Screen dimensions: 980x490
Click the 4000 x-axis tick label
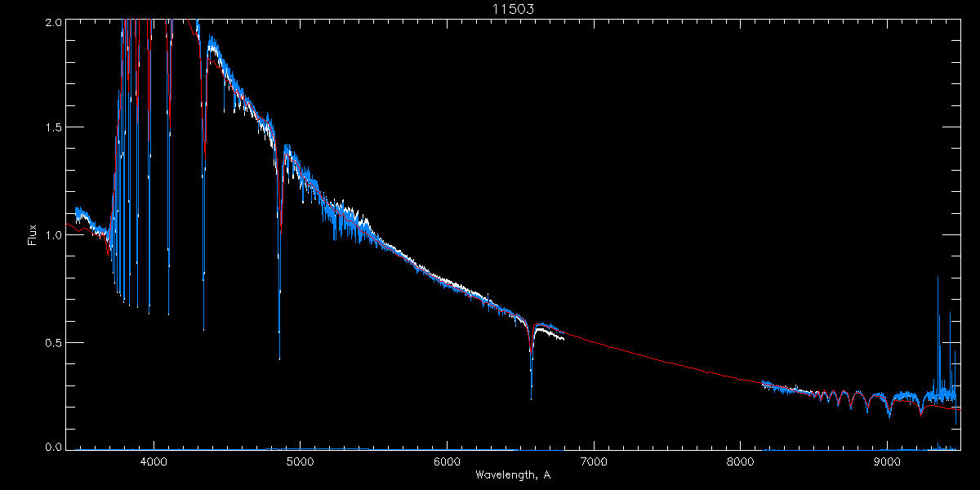pyautogui.click(x=154, y=461)
